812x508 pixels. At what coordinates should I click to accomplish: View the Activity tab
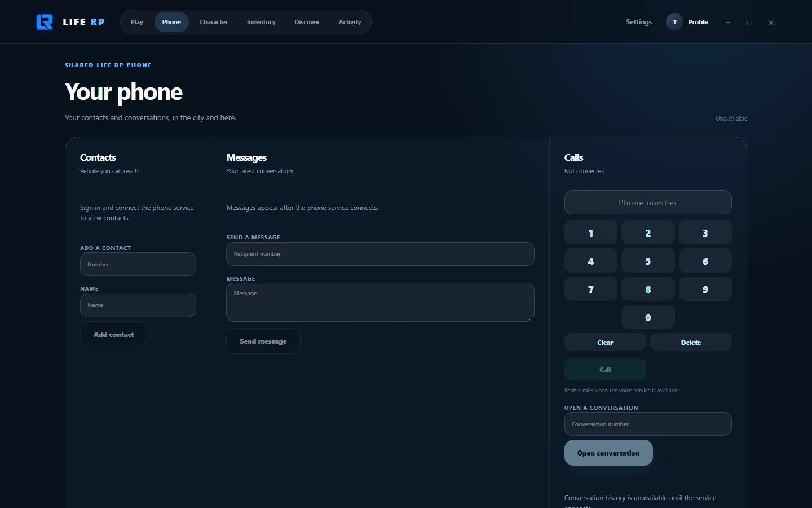click(350, 22)
